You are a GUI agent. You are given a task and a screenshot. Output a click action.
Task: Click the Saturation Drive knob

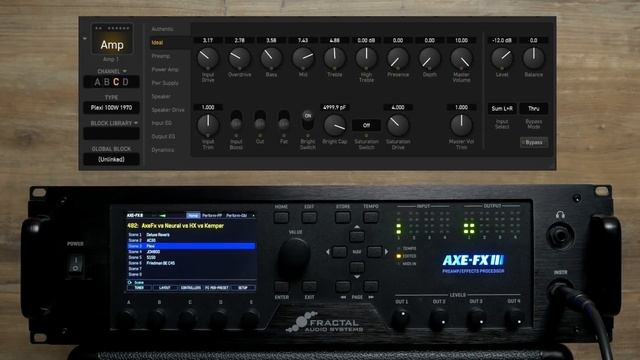(398, 125)
